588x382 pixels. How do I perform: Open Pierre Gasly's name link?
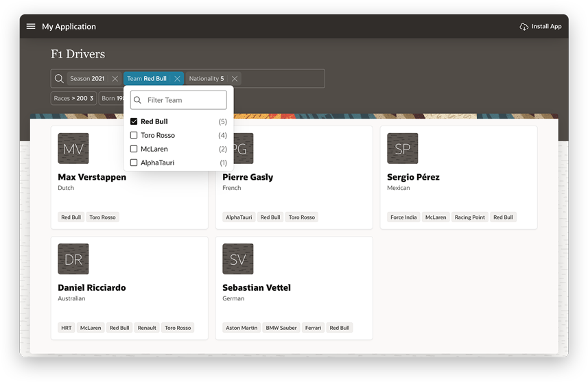tap(248, 177)
